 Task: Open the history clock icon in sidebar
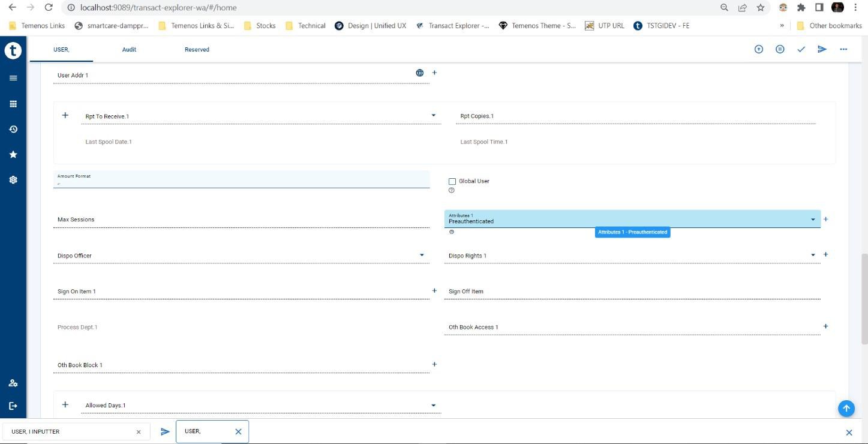[x=13, y=129]
